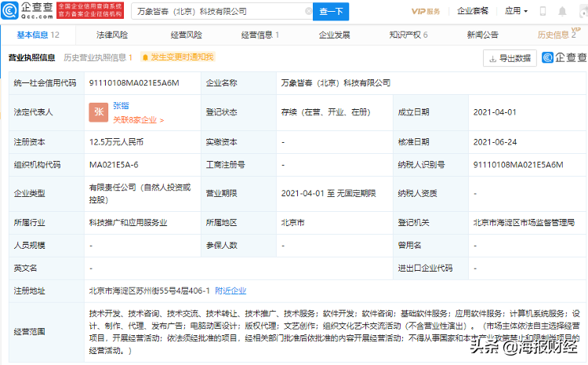This screenshot has width=588, height=365.
Task: Open the 附近企业 link
Action: [230, 290]
